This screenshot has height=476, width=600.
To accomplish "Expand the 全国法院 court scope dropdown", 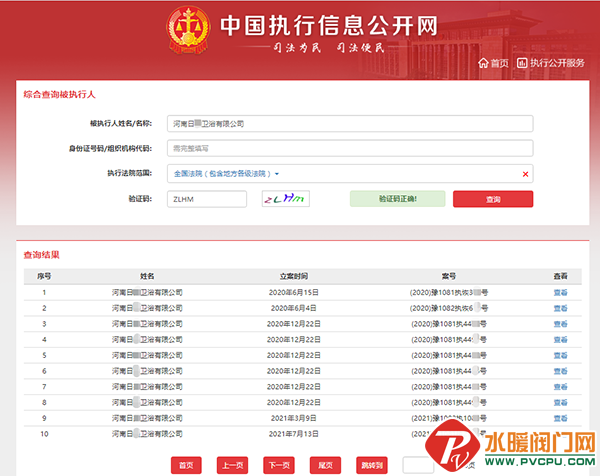I will [x=227, y=174].
